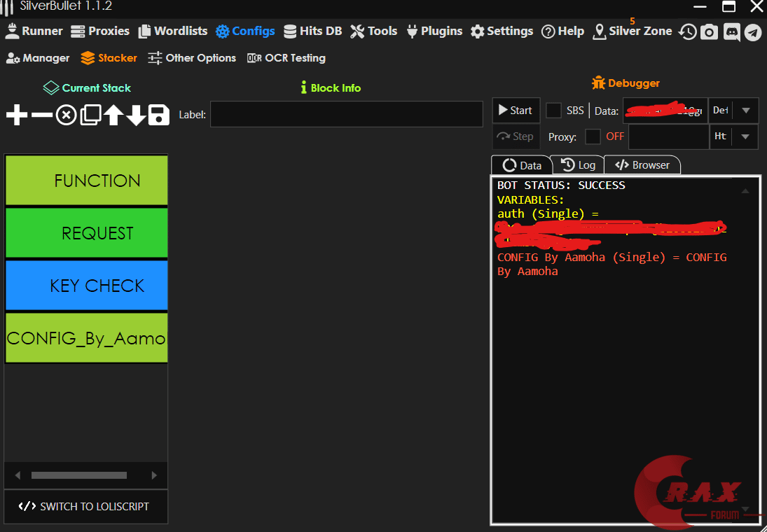
Task: Open the Wordlists section
Action: pyautogui.click(x=173, y=31)
